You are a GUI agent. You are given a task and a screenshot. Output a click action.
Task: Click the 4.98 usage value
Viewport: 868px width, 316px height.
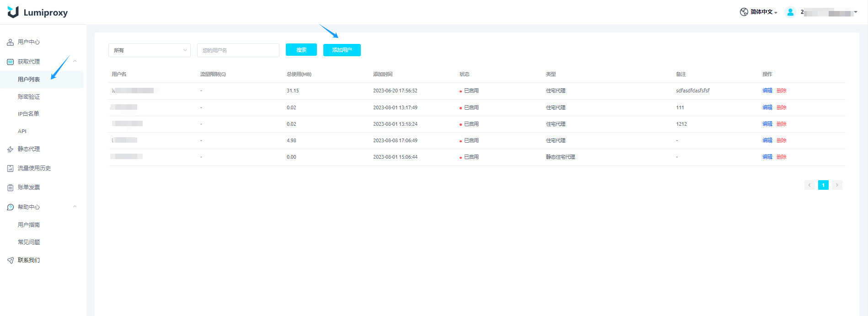click(291, 140)
